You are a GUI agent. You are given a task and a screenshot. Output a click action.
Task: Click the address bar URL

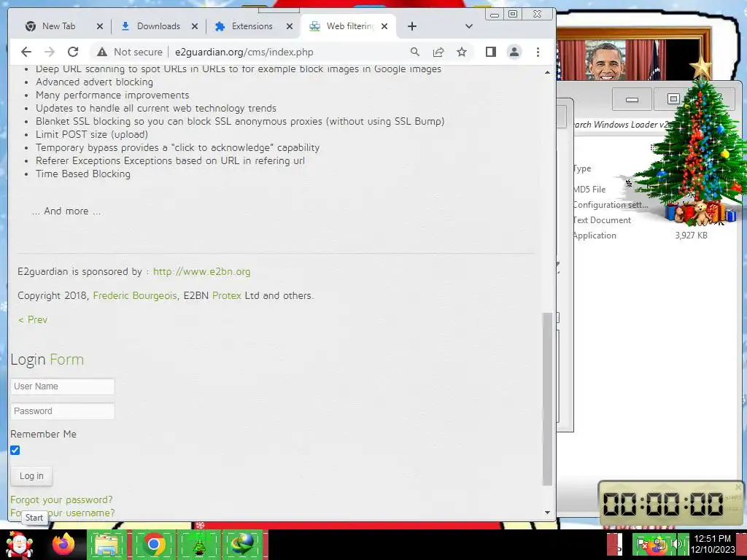244,52
